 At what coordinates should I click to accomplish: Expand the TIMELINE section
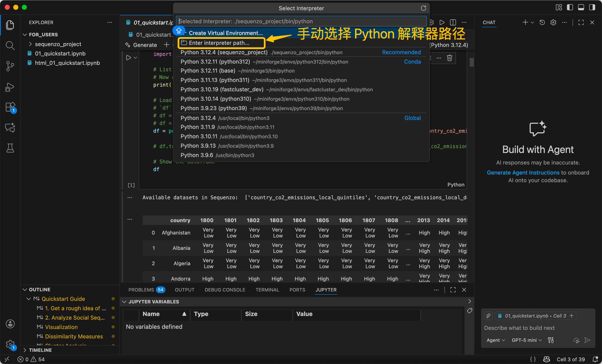click(x=40, y=350)
